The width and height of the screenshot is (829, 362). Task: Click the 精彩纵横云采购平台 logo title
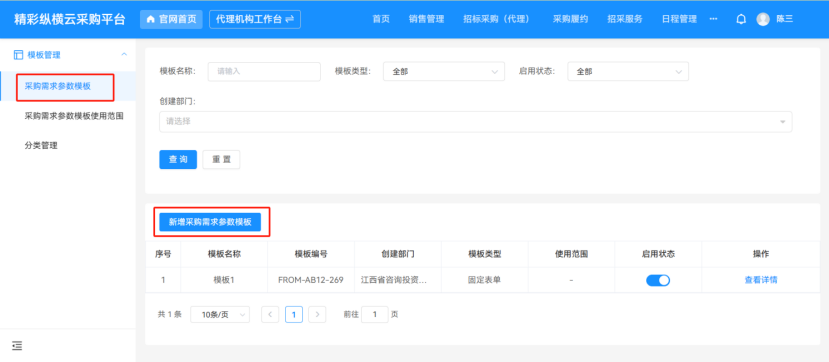(70, 20)
